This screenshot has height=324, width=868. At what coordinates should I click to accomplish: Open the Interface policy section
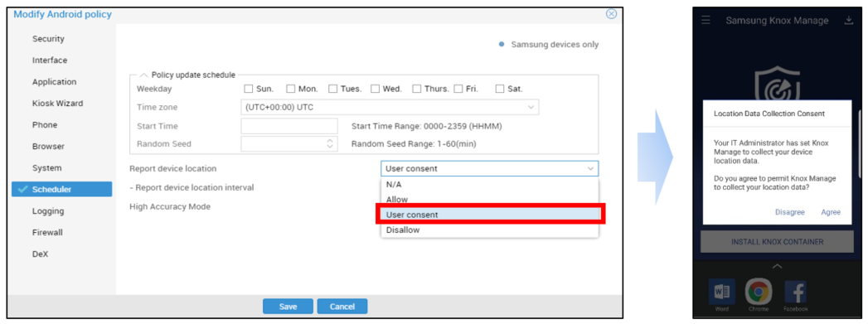pyautogui.click(x=49, y=60)
